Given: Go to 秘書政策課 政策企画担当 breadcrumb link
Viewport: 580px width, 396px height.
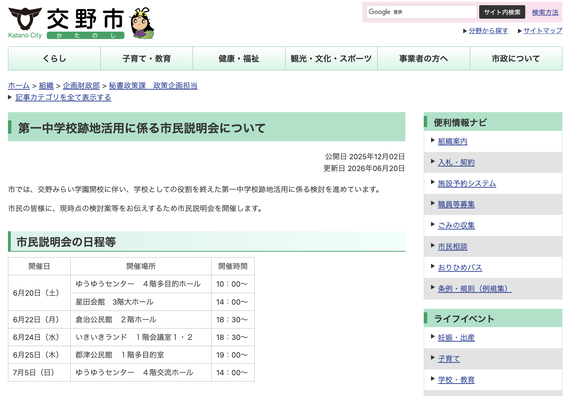Looking at the screenshot, I should coord(153,86).
